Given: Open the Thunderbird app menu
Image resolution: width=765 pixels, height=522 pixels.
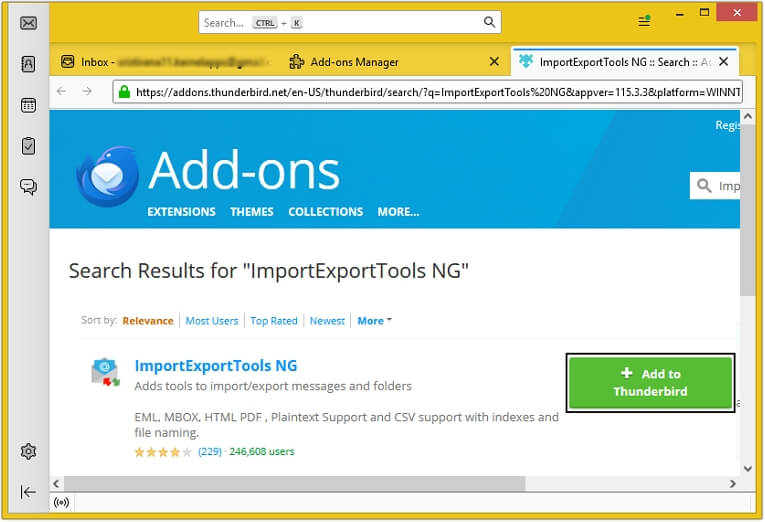Looking at the screenshot, I should click(645, 21).
